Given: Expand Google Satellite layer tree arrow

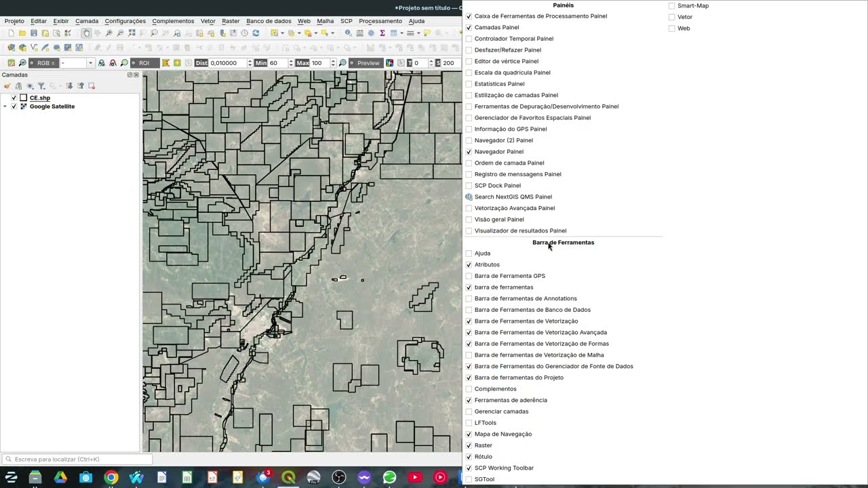Looking at the screenshot, I should pyautogui.click(x=5, y=106).
